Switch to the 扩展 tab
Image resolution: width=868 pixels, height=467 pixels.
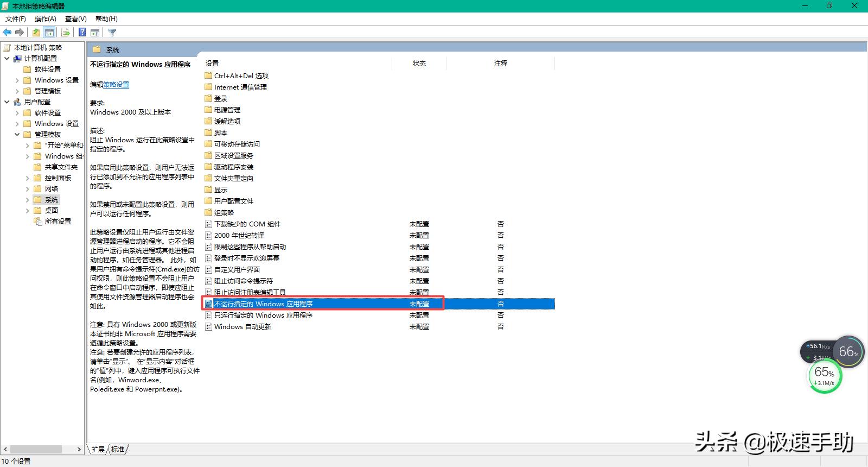tap(98, 449)
